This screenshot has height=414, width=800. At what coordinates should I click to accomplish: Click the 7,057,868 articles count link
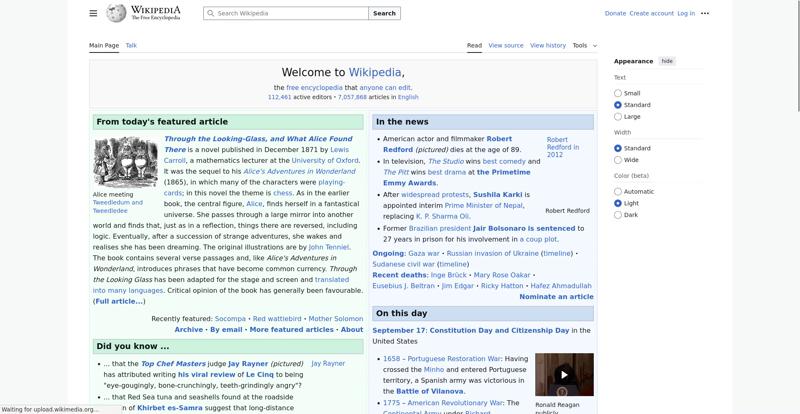click(x=352, y=97)
